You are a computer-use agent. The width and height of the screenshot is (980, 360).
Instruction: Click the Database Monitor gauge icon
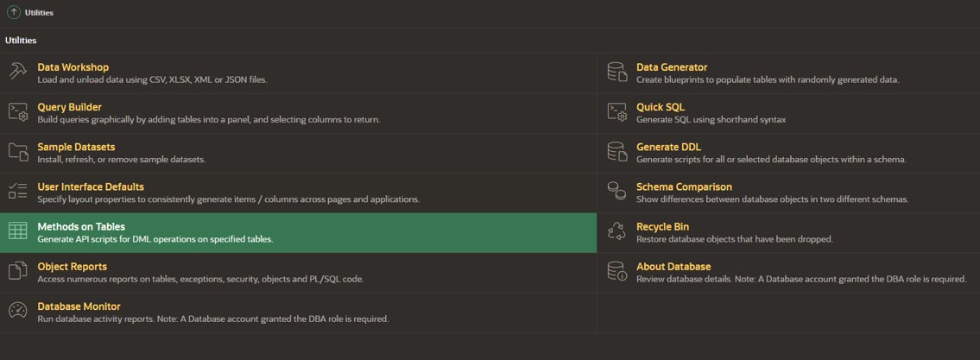click(x=17, y=312)
